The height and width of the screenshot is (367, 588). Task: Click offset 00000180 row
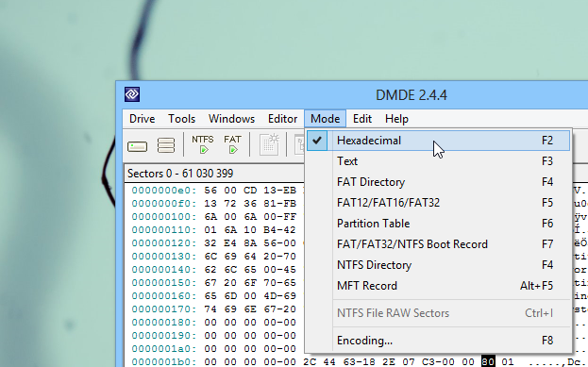164,323
